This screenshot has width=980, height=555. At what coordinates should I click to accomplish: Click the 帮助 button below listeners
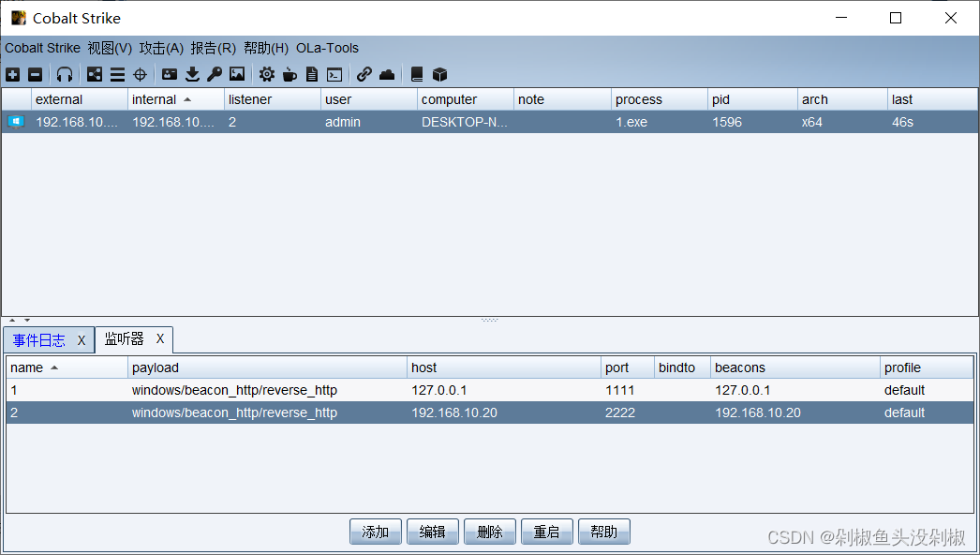point(603,532)
